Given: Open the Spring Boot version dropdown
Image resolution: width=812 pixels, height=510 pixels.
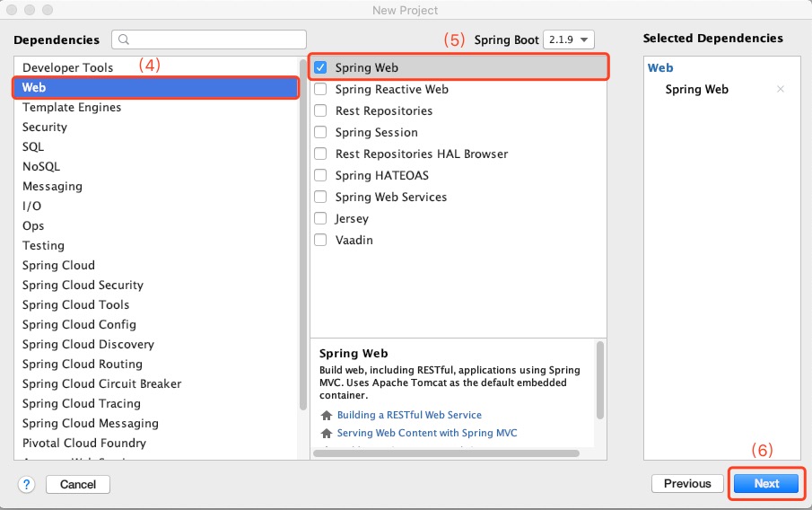Looking at the screenshot, I should 569,40.
